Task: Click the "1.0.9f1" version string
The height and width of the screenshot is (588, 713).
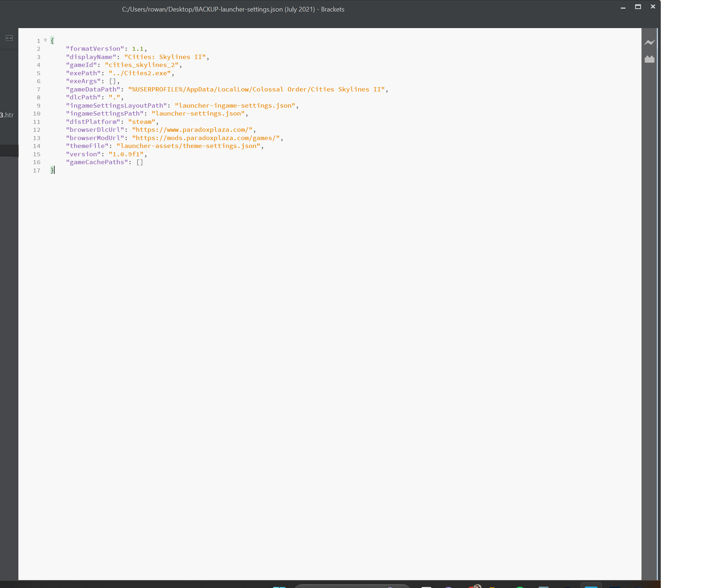Action: (126, 154)
